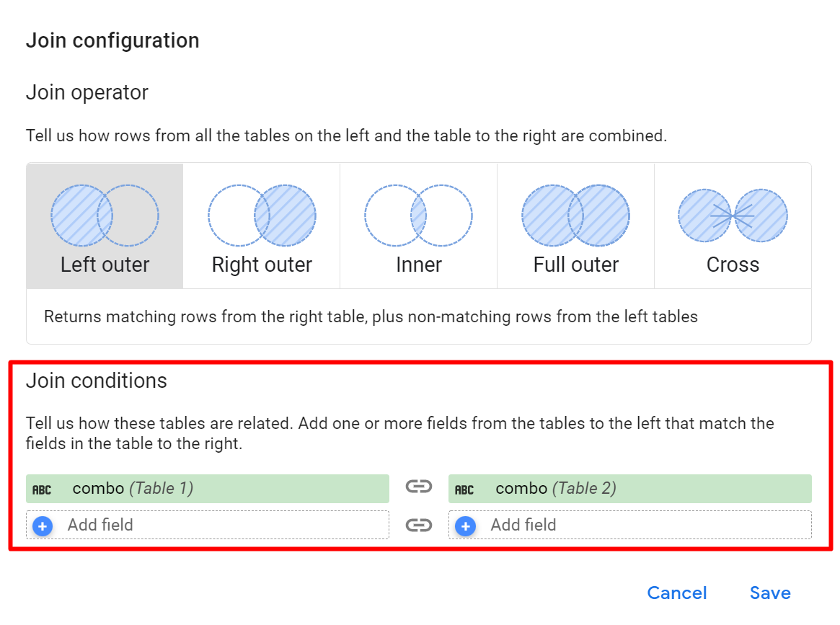Switch join operator to Inner label
The height and width of the screenshot is (625, 840).
click(419, 265)
